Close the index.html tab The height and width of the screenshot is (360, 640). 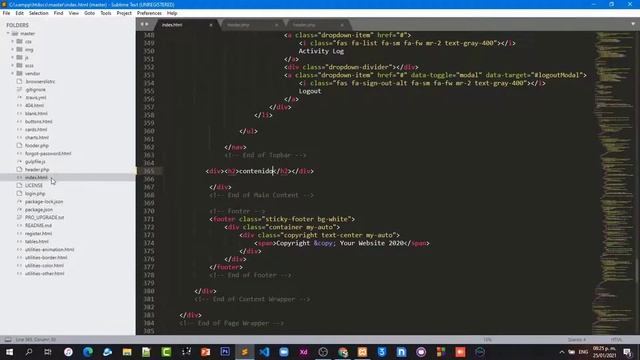211,25
